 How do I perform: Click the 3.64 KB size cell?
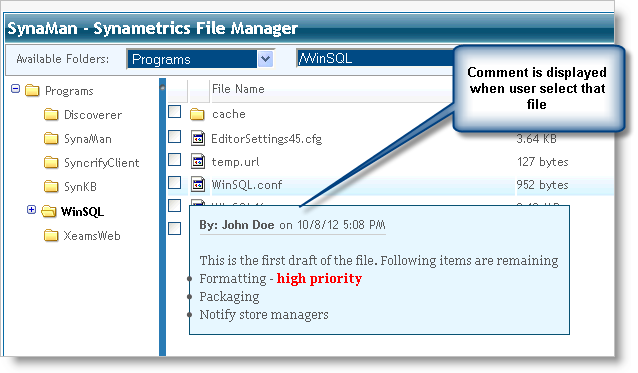[x=536, y=139]
